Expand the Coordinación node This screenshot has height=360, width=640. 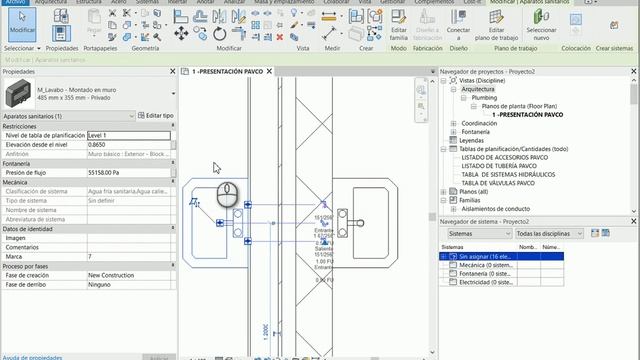(x=453, y=123)
